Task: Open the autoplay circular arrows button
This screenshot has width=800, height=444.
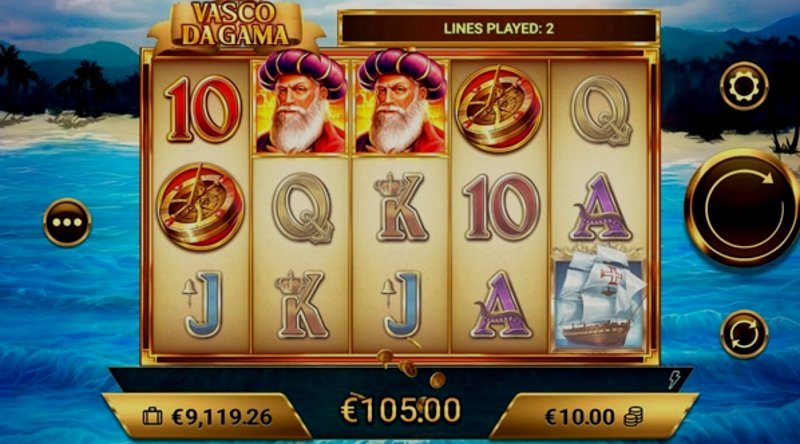Action: 744,334
